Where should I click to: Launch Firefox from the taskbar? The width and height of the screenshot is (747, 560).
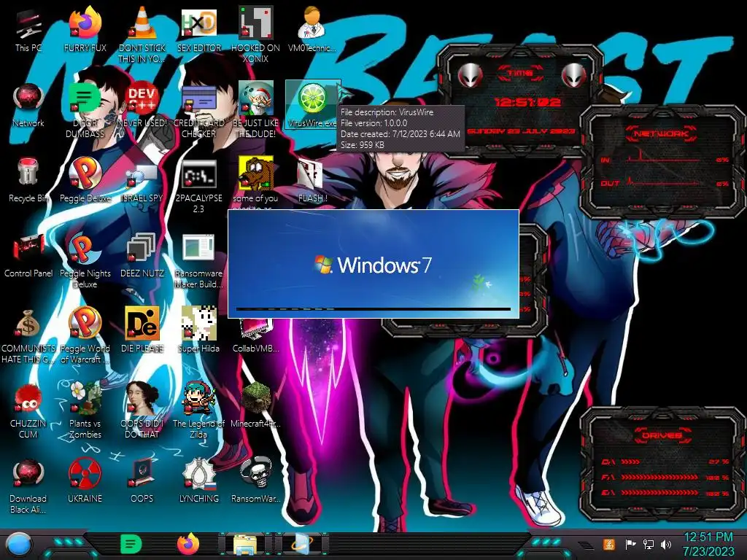point(188,544)
